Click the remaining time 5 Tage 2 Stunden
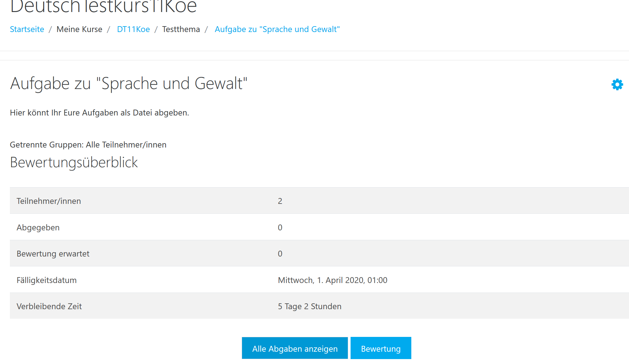 coord(310,306)
